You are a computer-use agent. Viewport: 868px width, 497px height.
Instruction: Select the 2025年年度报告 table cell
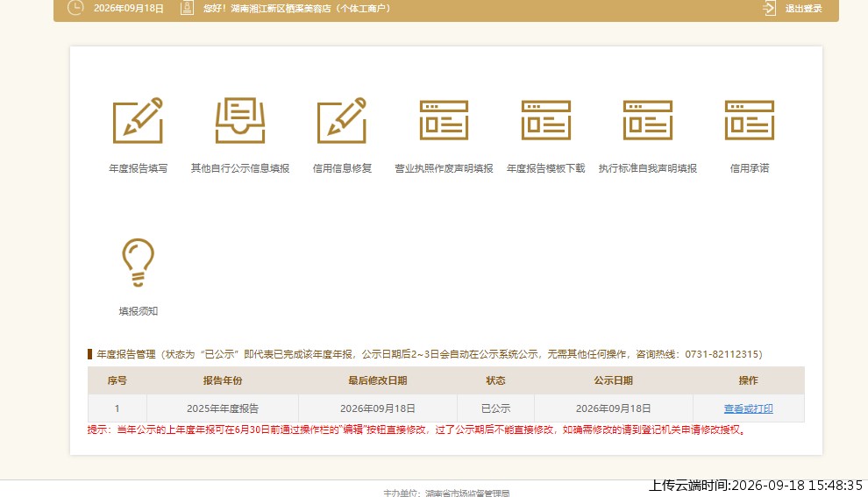(x=223, y=408)
